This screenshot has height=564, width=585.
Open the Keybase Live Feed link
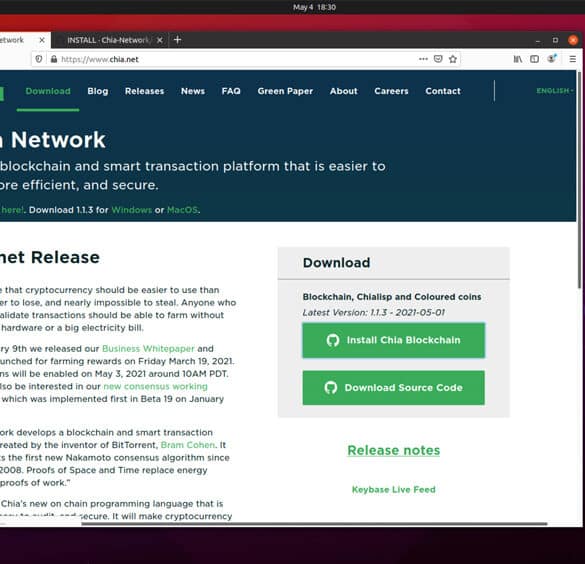pyautogui.click(x=394, y=489)
